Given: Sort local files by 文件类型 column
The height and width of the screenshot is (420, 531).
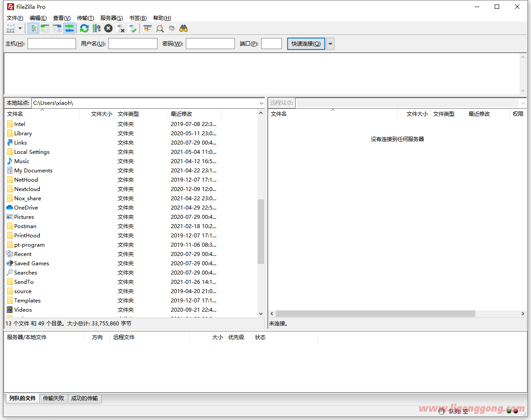Looking at the screenshot, I should coord(142,114).
